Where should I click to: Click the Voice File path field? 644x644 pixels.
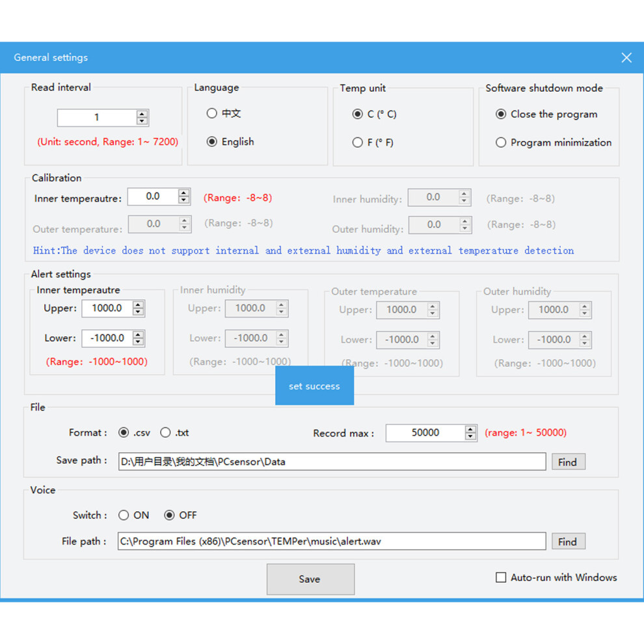pos(332,541)
